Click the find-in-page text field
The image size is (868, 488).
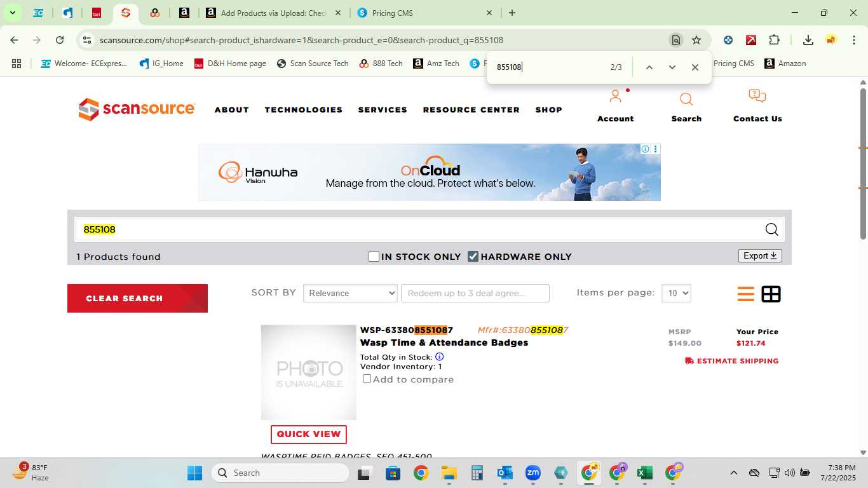[x=548, y=67]
